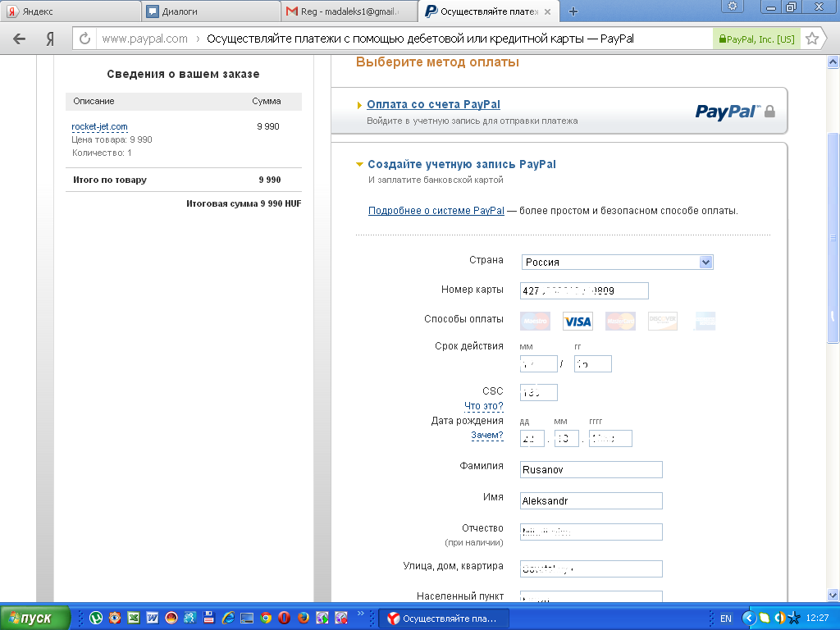Open 'Подробнее о системе PayPal' link
The width and height of the screenshot is (840, 630).
coord(436,211)
